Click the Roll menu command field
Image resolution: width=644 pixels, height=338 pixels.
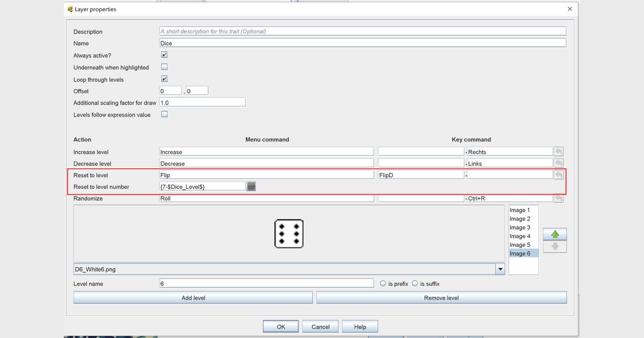tap(267, 199)
